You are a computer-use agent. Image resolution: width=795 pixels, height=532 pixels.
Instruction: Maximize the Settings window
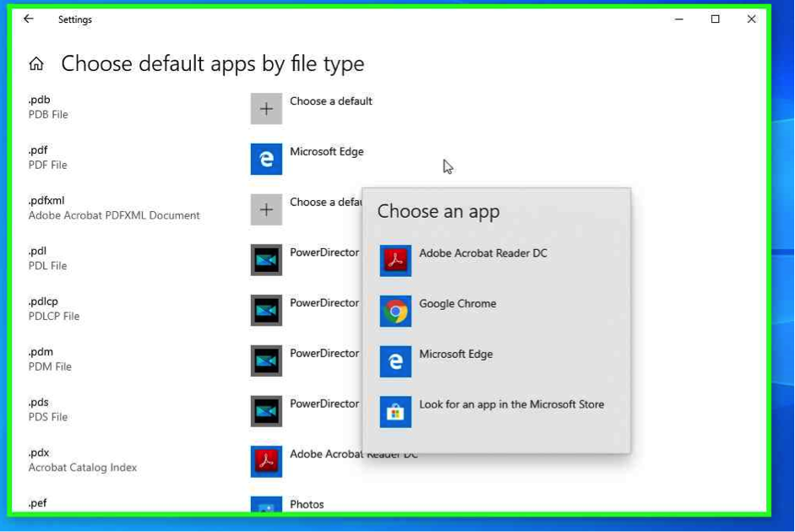[715, 19]
